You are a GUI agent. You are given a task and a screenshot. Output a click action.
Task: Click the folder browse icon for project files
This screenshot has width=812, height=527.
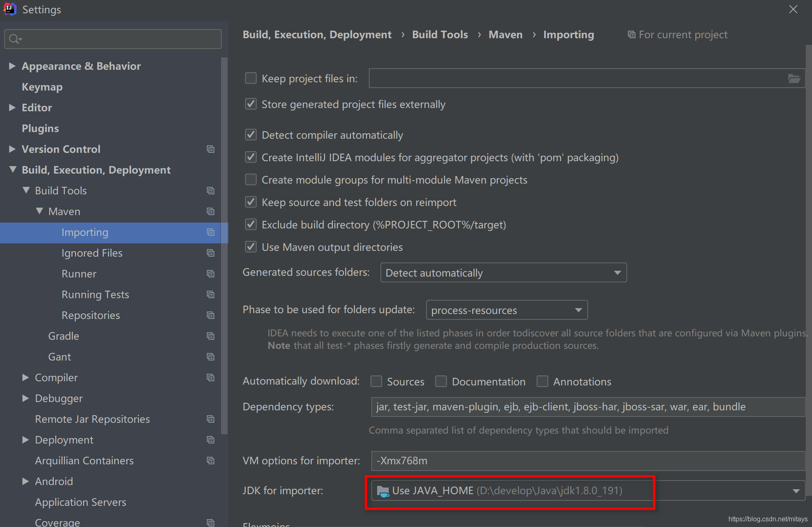point(794,78)
